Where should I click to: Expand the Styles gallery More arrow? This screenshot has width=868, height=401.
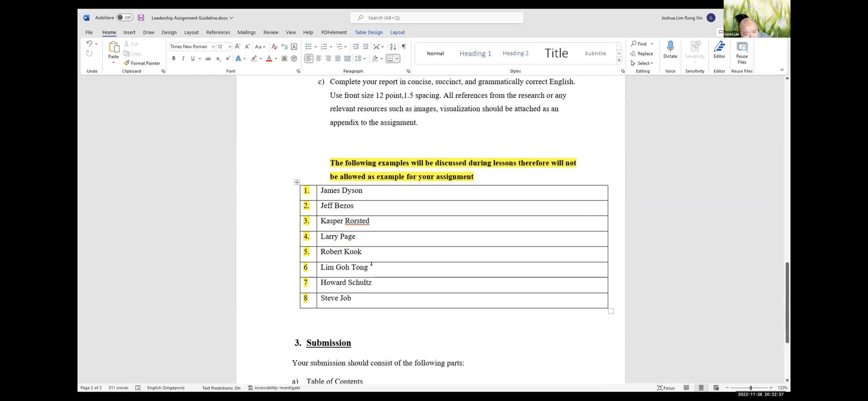coord(619,61)
